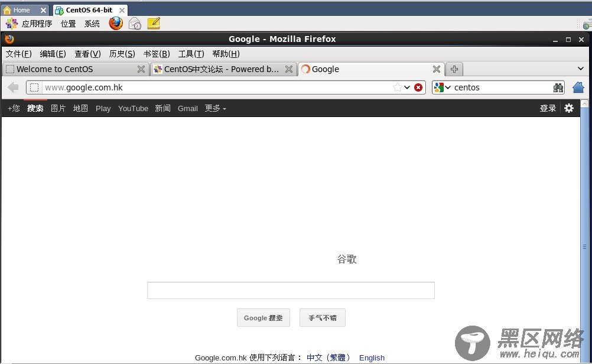
Task: Open the 应用程序 panel menu
Action: click(x=37, y=24)
